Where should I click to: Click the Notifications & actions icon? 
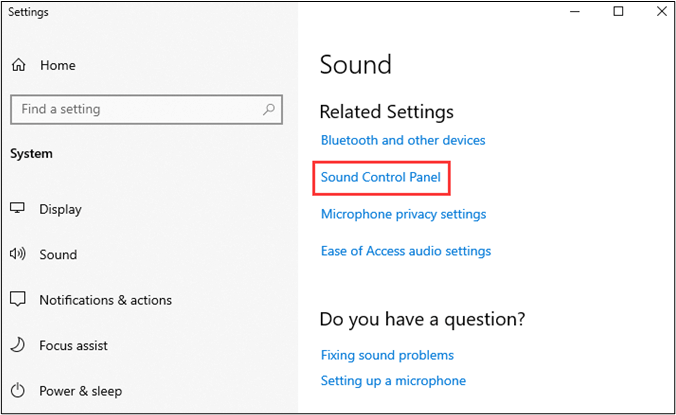(x=18, y=300)
